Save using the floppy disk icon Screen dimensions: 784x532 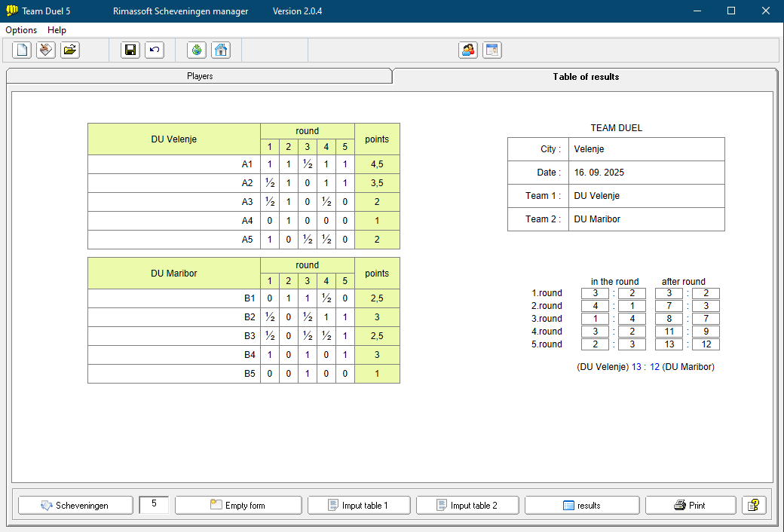coord(130,50)
